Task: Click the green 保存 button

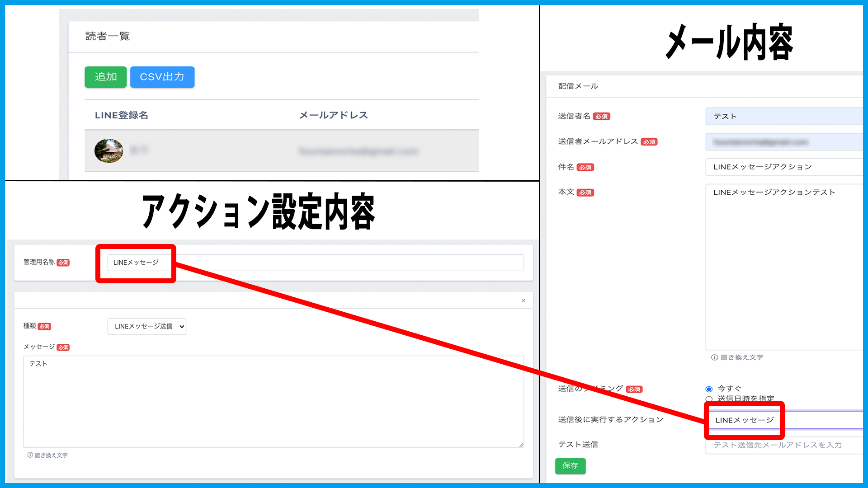Action: click(x=570, y=466)
